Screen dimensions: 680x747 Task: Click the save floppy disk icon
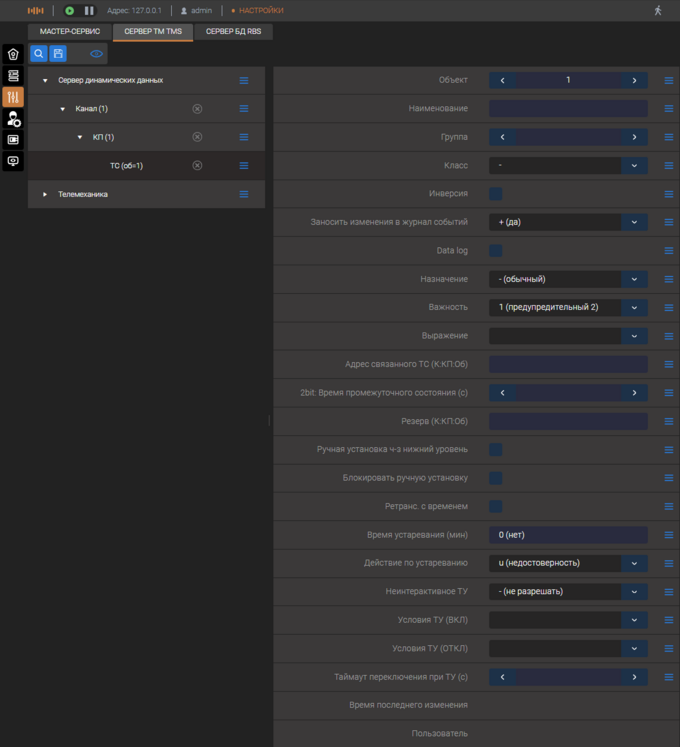point(59,54)
